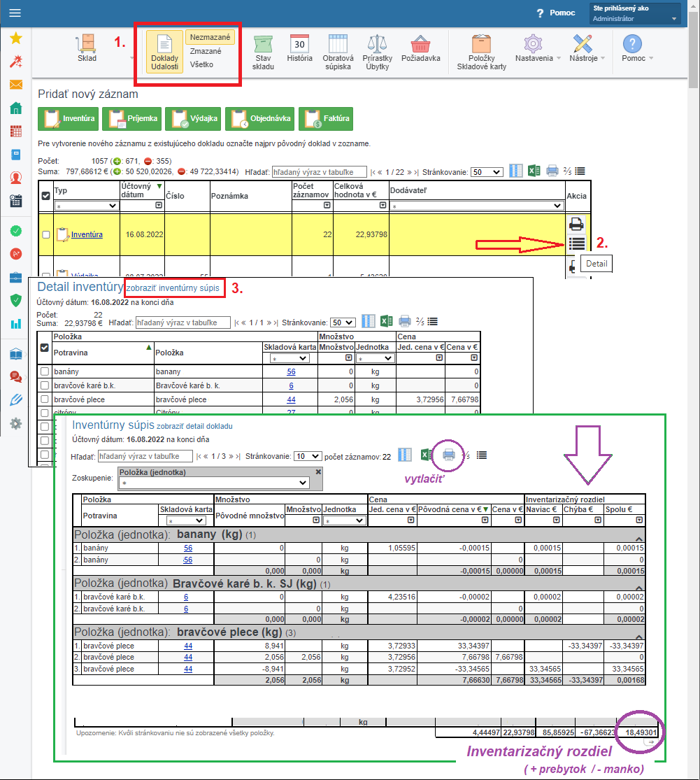The height and width of the screenshot is (780, 700).
Task: Export the Detail inventúry table to Excel
Action: pos(386,321)
